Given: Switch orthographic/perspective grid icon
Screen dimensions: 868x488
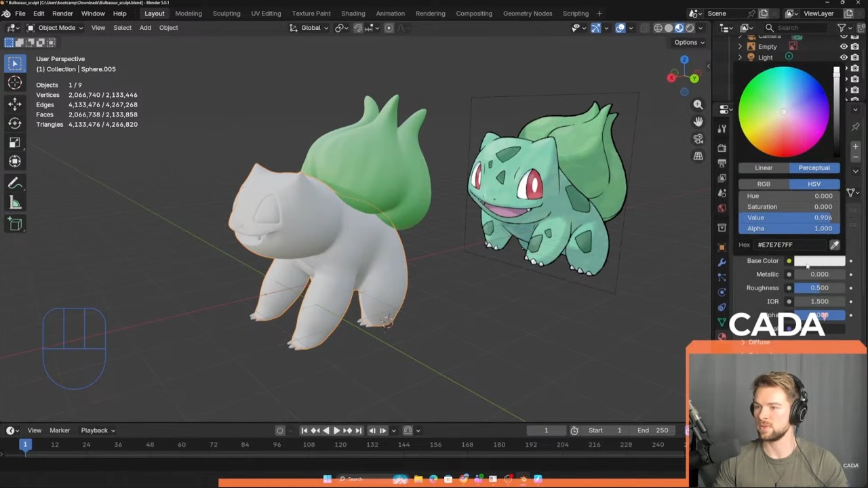Looking at the screenshot, I should (698, 156).
